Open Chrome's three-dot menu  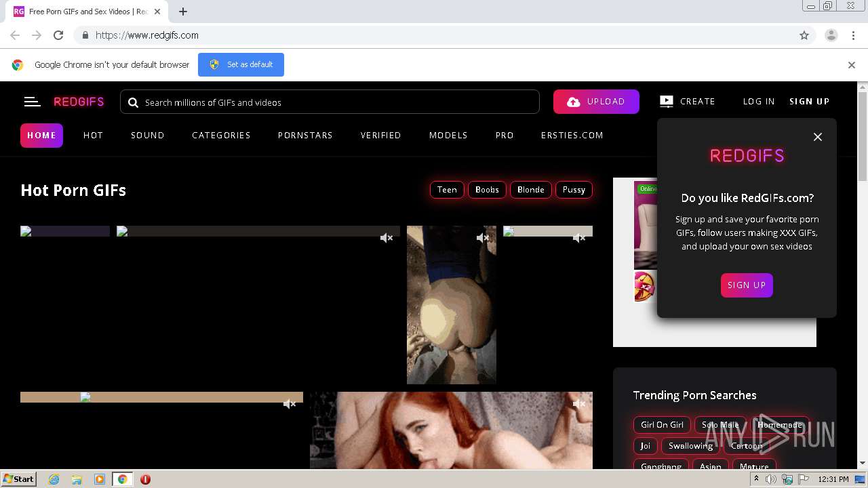(x=853, y=35)
